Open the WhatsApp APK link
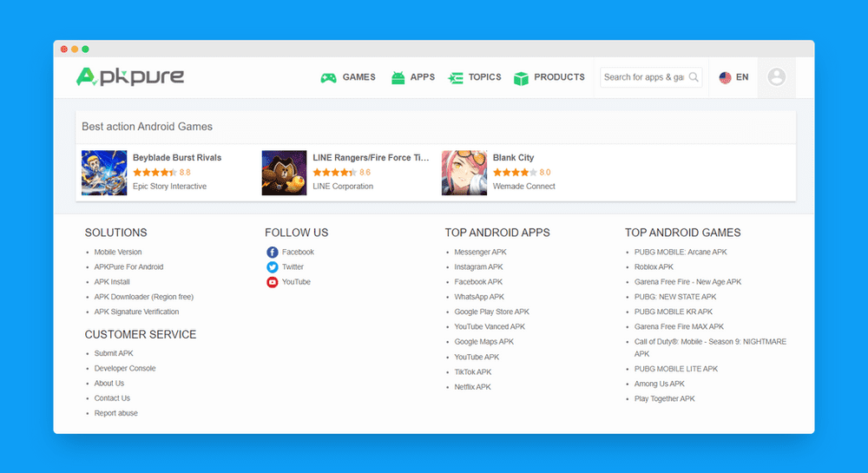The image size is (868, 473). 479,297
